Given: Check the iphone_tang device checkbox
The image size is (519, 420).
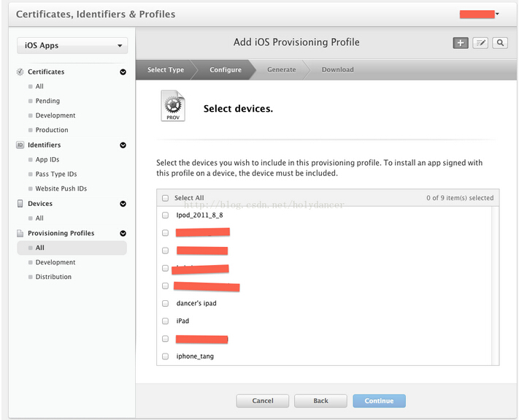Looking at the screenshot, I should pos(165,356).
